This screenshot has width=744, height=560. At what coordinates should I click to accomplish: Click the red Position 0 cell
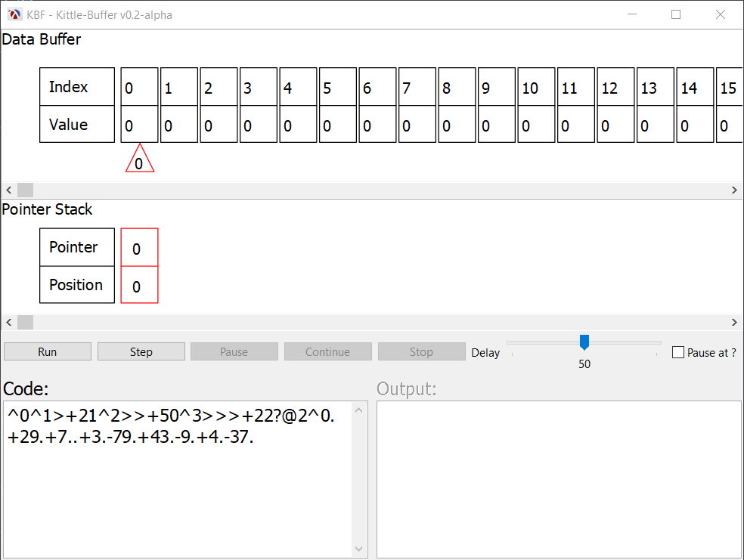[x=139, y=285]
